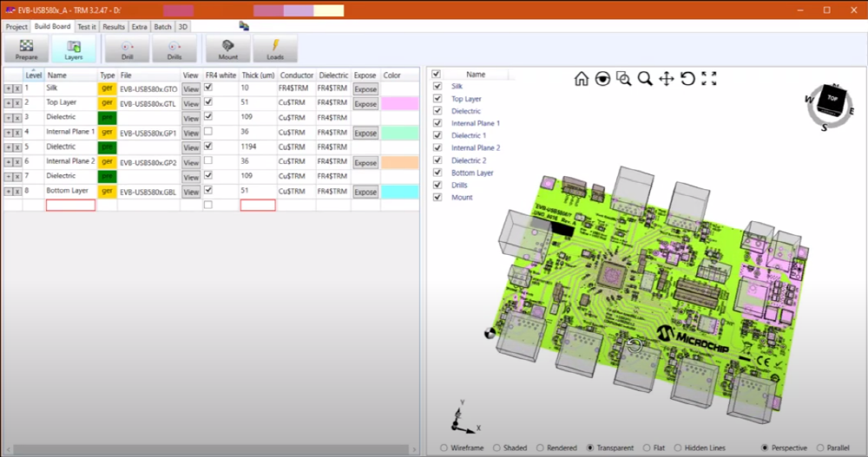
Task: Switch to the Results tab
Action: [114, 27]
